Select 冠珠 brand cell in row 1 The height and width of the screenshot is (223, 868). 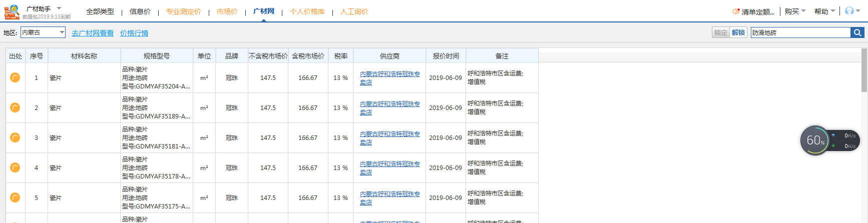tap(232, 78)
